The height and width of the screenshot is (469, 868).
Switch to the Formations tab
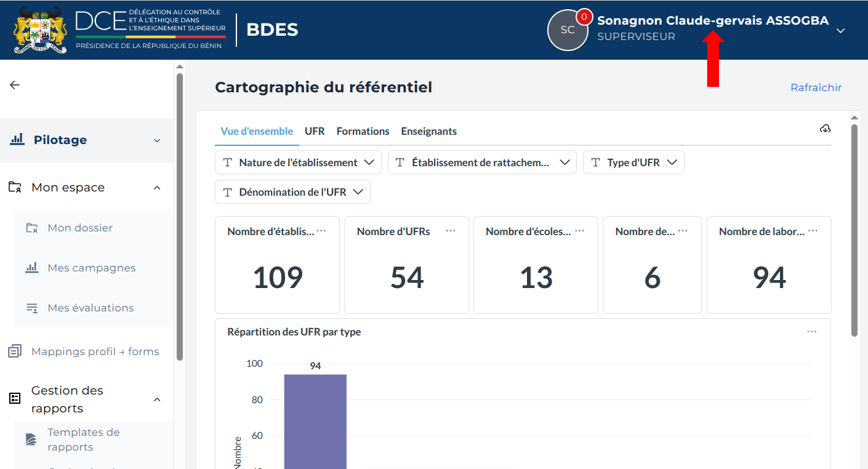(363, 131)
